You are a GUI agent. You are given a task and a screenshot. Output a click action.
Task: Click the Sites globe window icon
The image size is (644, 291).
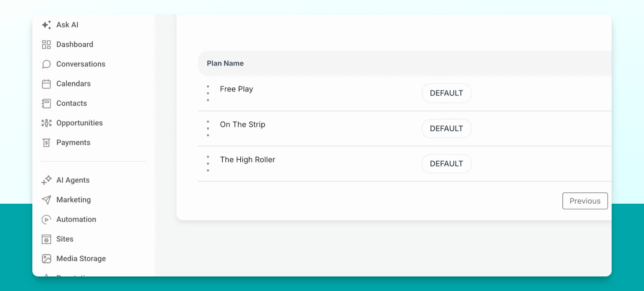coord(47,239)
